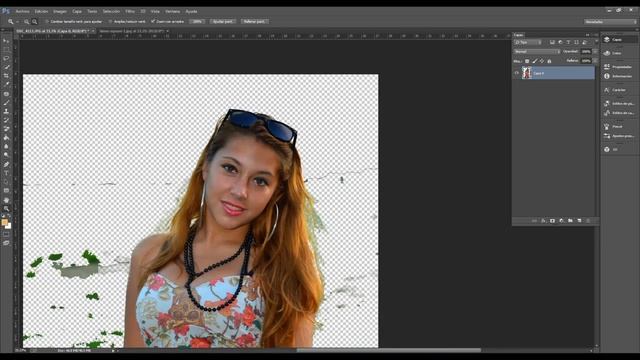The image size is (640, 360).
Task: Toggle zoom all windows checkbox
Action: (x=110, y=22)
